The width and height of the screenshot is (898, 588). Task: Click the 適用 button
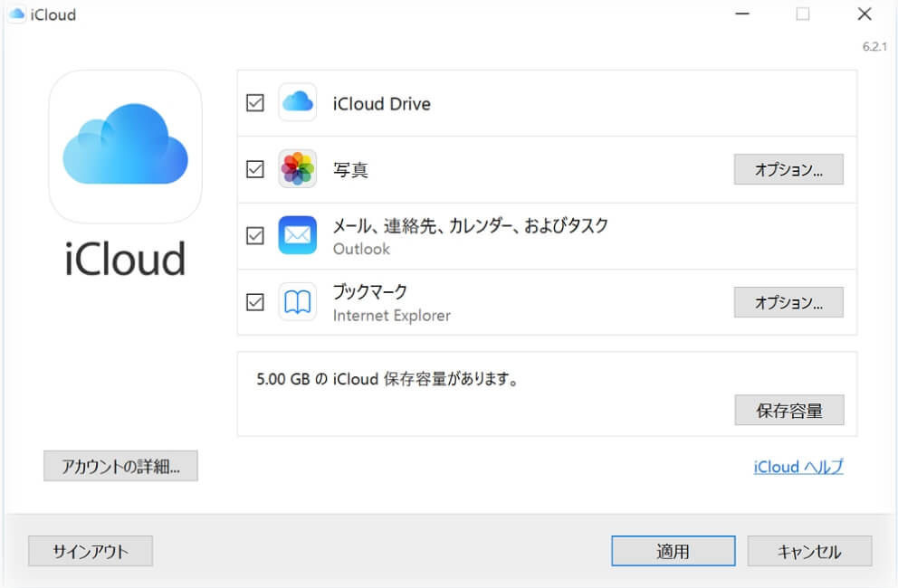coord(673,551)
